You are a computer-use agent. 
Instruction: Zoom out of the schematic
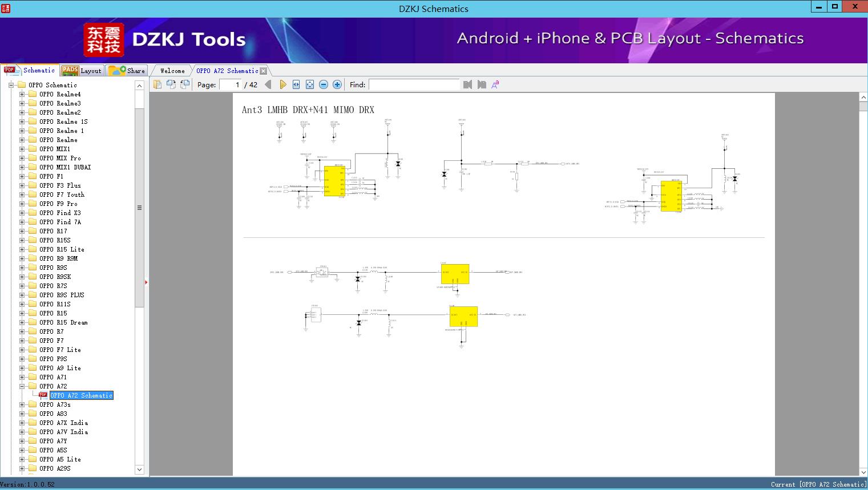click(324, 84)
